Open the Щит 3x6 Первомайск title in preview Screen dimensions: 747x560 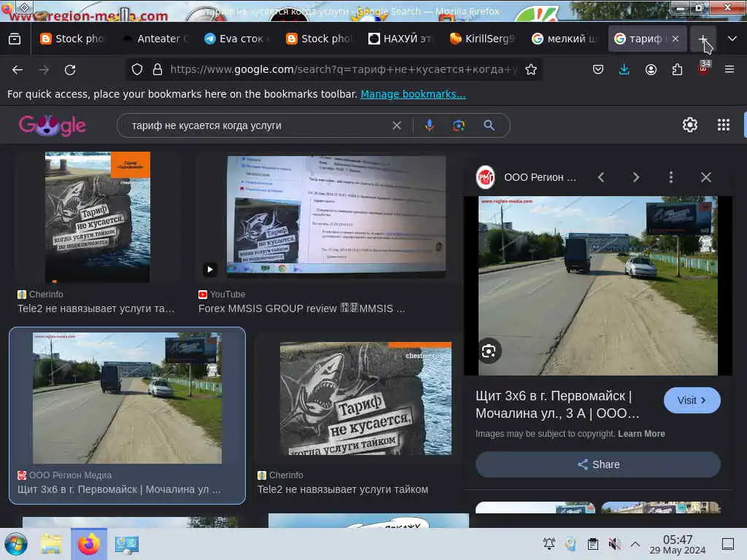pos(557,405)
